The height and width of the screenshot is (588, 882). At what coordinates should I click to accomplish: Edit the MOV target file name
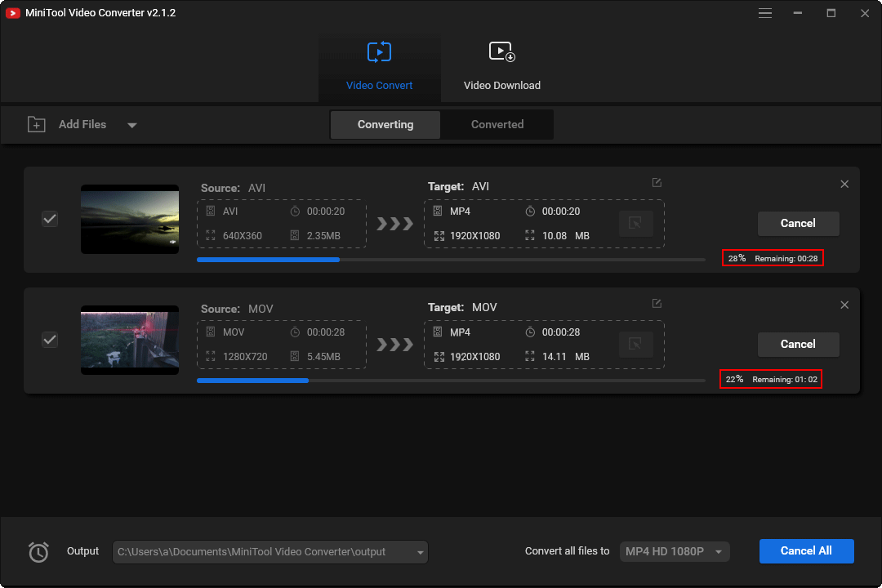pyautogui.click(x=657, y=303)
